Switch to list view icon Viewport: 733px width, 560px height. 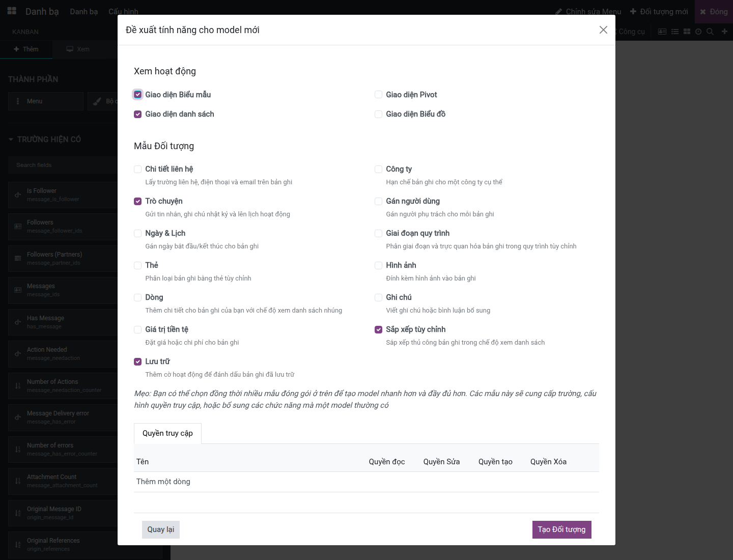675,32
